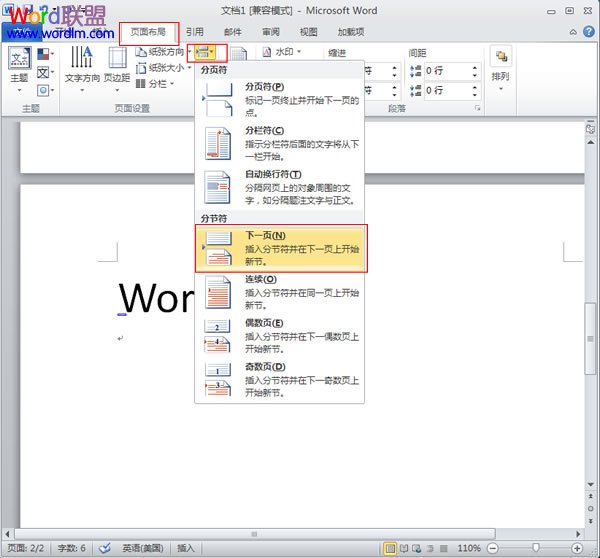Click zoom level 110% button
600x558 pixels.
click(x=469, y=548)
